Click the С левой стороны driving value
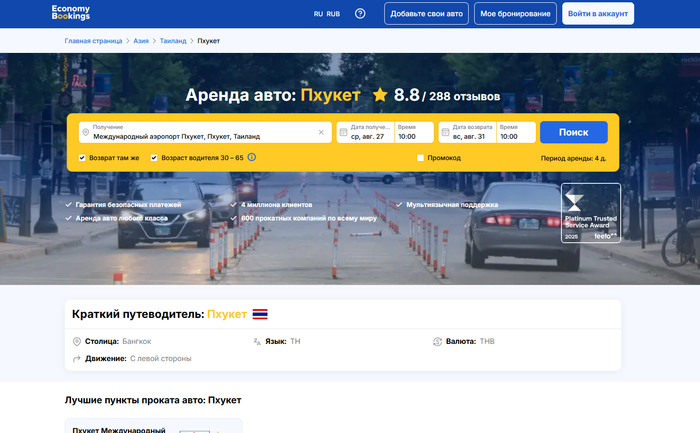700x433 pixels. (x=160, y=358)
